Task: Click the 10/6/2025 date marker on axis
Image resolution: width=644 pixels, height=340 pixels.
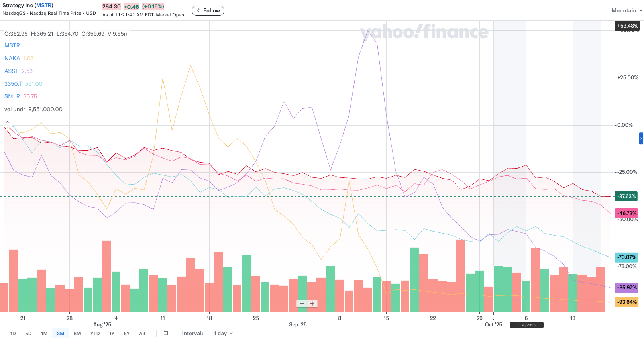Action: [x=526, y=325]
